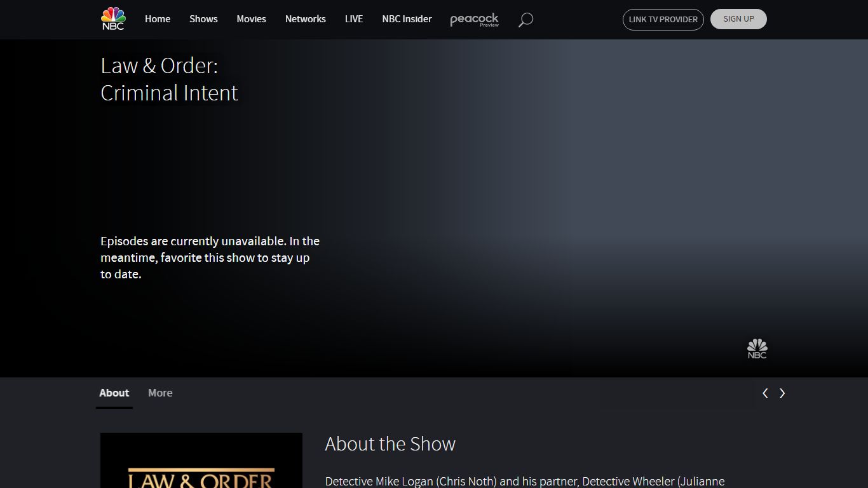Open NBC Insider from the navigation
Image resolution: width=868 pixels, height=488 pixels.
pyautogui.click(x=407, y=19)
